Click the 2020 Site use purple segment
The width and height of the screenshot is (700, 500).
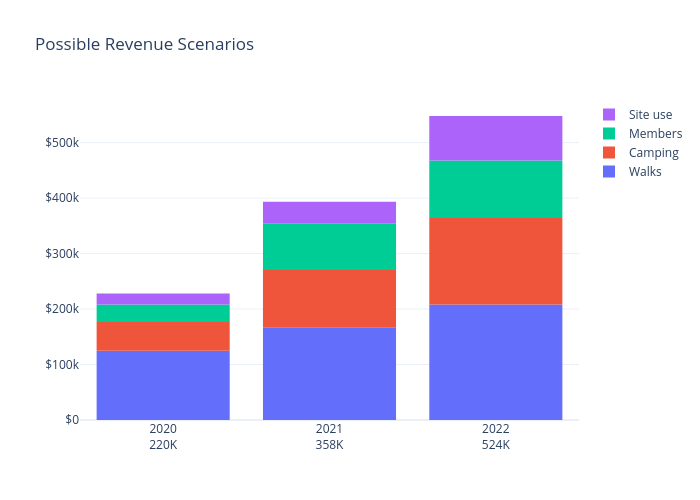point(163,299)
